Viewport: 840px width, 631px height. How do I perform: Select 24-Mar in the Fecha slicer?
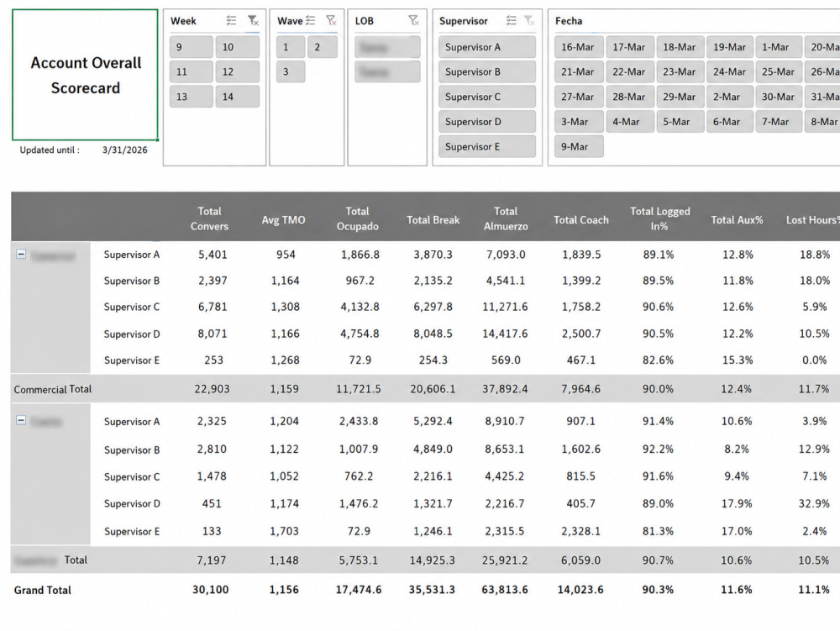[730, 71]
